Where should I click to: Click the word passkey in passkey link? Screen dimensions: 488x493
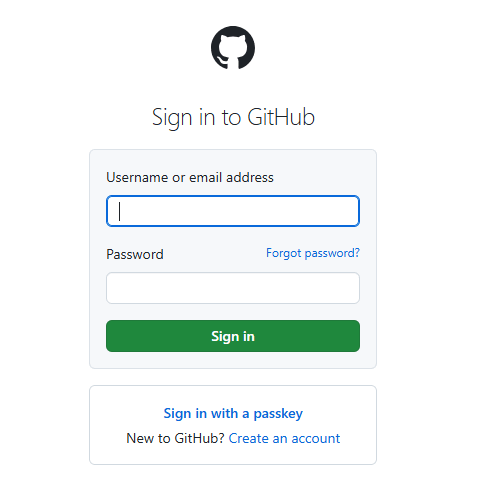[278, 414]
